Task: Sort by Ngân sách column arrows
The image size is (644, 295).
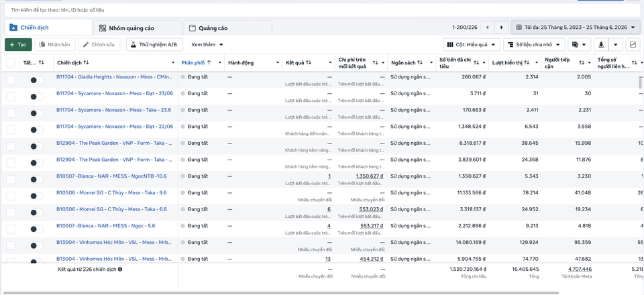Action: point(420,63)
